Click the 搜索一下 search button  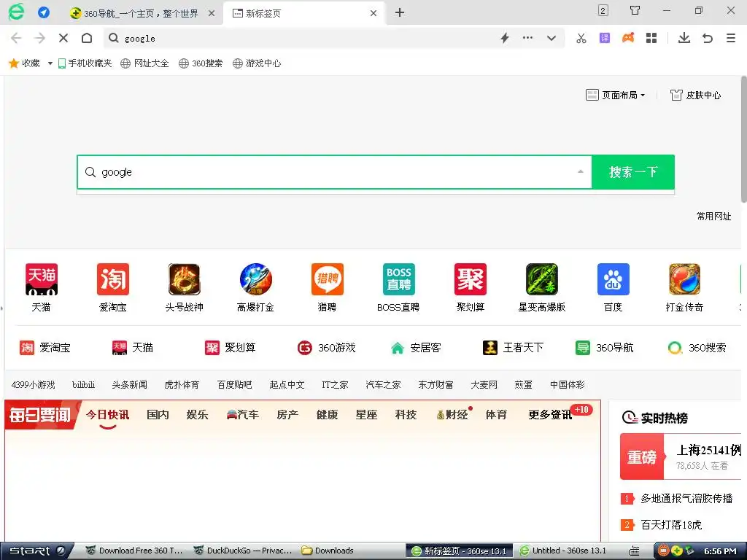click(x=633, y=172)
